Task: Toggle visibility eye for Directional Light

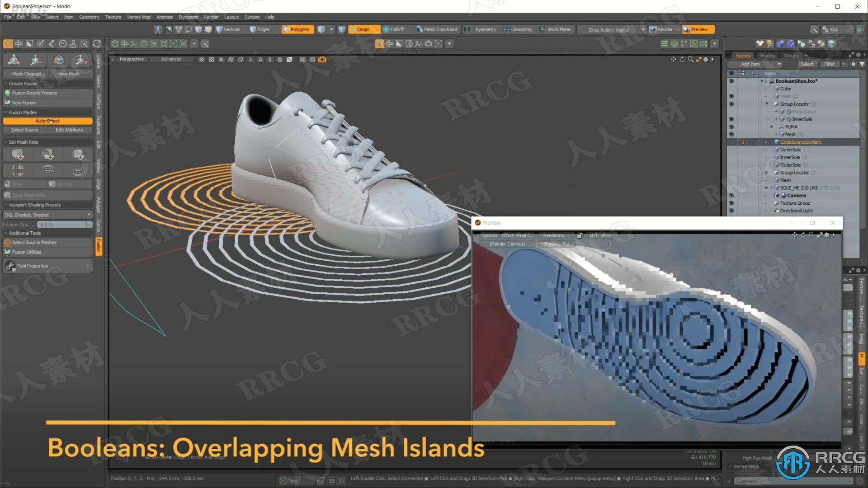Action: 731,211
